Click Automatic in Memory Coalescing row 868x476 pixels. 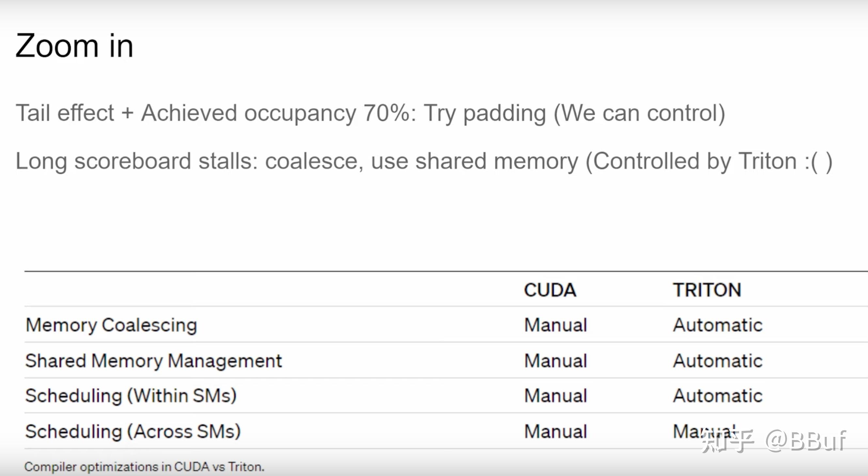click(x=718, y=325)
